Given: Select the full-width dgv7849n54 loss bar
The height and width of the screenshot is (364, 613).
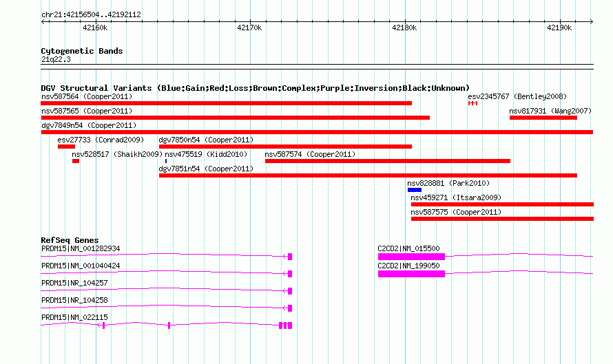Looking at the screenshot, I should coord(317,132).
